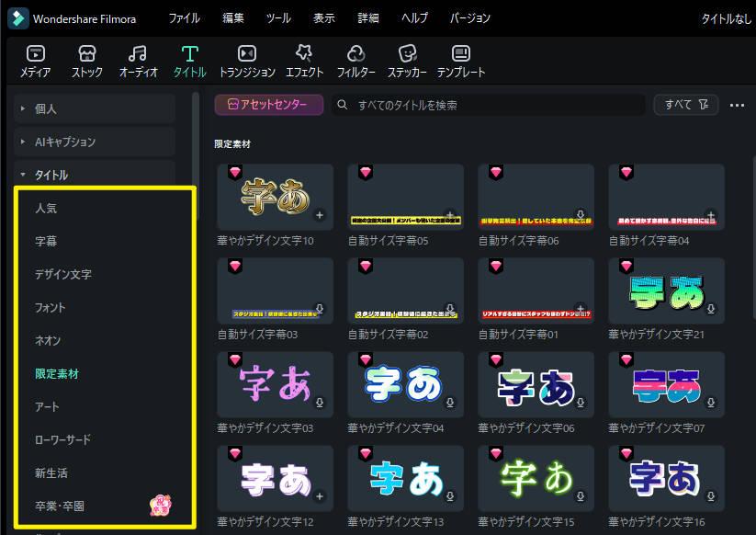The height and width of the screenshot is (535, 756).
Task: Open the すべて filter dropdown
Action: 684,104
